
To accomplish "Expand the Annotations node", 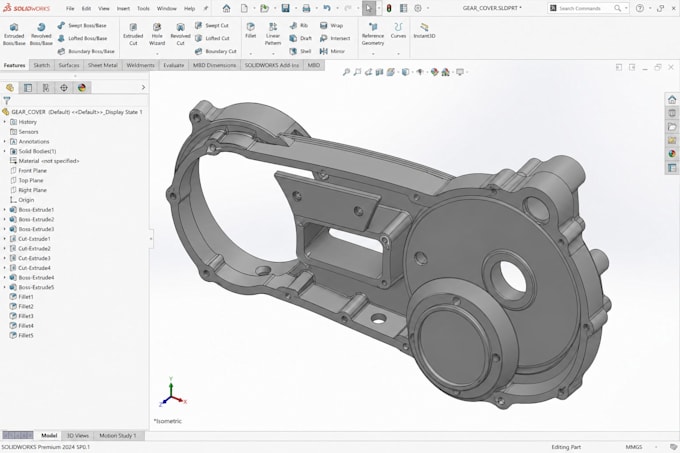I will pyautogui.click(x=5, y=141).
